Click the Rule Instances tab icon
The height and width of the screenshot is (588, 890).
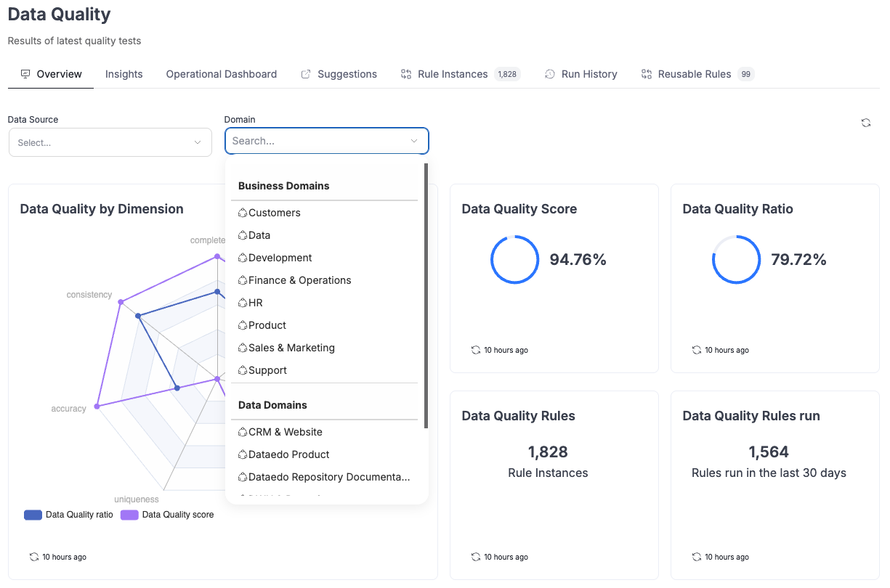click(406, 74)
